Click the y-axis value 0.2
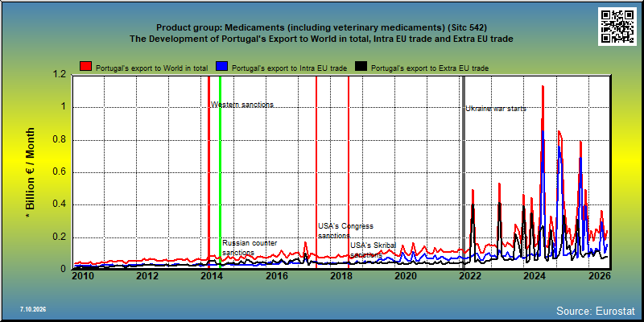Image resolution: width=644 pixels, height=322 pixels. (59, 237)
